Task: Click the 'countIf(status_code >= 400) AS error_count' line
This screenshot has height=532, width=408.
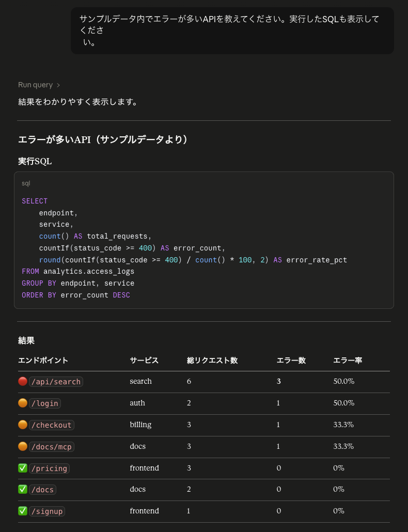Action: (132, 248)
